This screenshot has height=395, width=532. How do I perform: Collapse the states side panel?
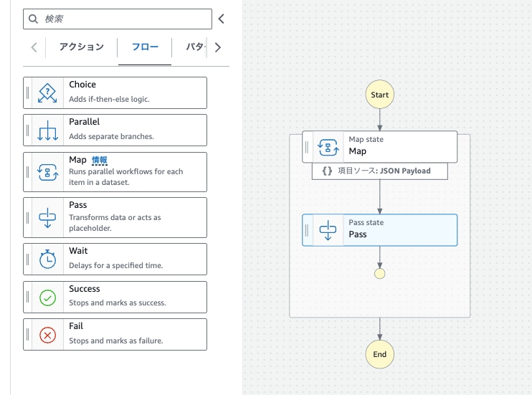point(222,19)
